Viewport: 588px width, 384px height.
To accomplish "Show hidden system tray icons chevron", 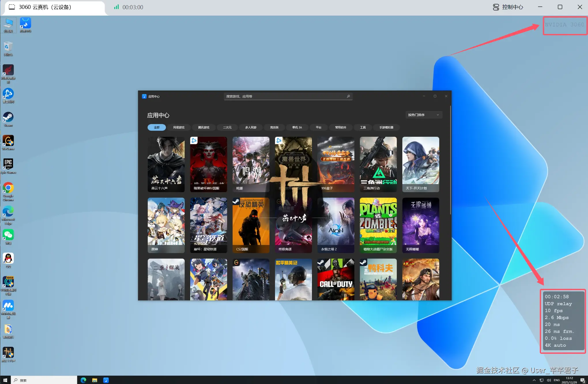I will click(534, 380).
